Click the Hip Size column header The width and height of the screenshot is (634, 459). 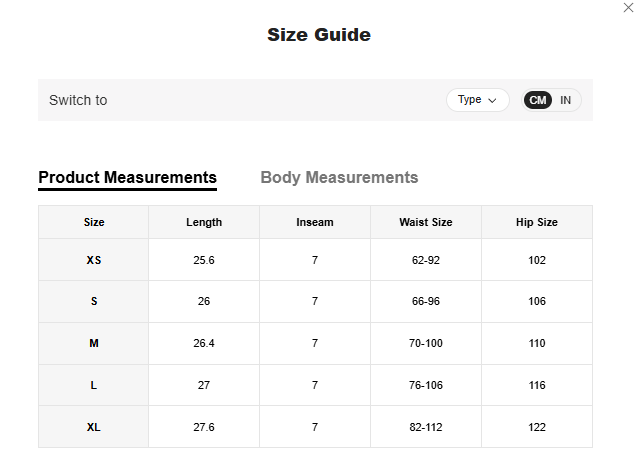(x=536, y=222)
